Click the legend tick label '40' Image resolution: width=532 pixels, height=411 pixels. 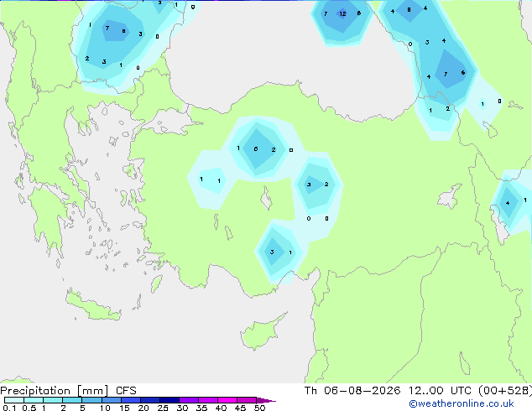coord(221,408)
